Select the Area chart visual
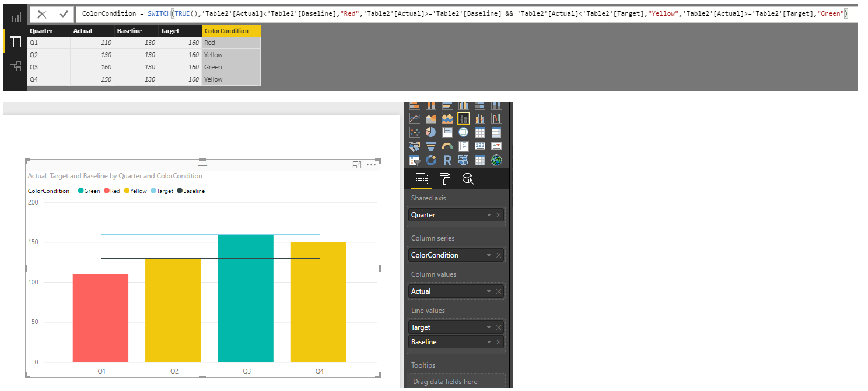Screen dimensions: 868x391 pyautogui.click(x=431, y=118)
